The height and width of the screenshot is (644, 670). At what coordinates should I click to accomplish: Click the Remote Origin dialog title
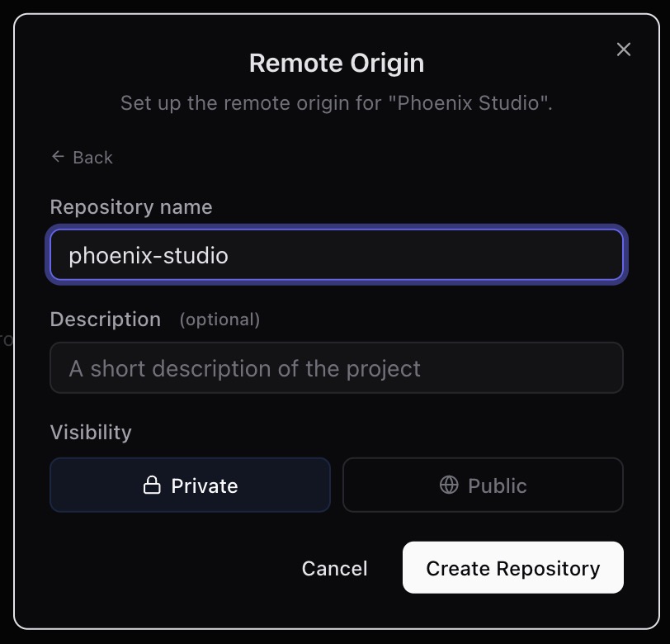[335, 62]
